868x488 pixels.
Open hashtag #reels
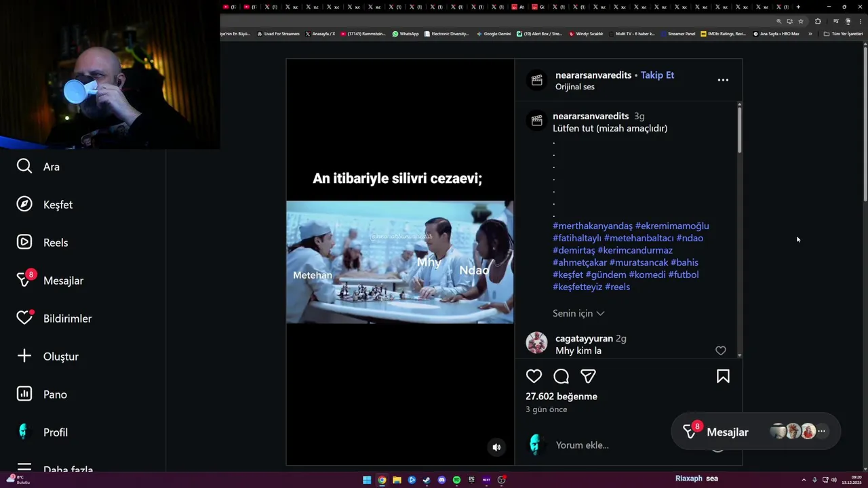617,287
